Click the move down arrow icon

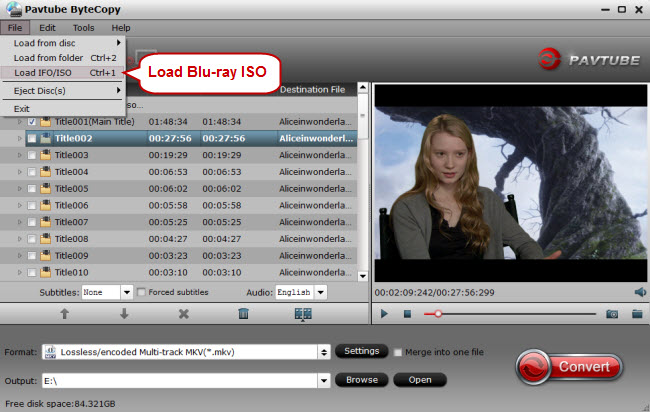[124, 314]
